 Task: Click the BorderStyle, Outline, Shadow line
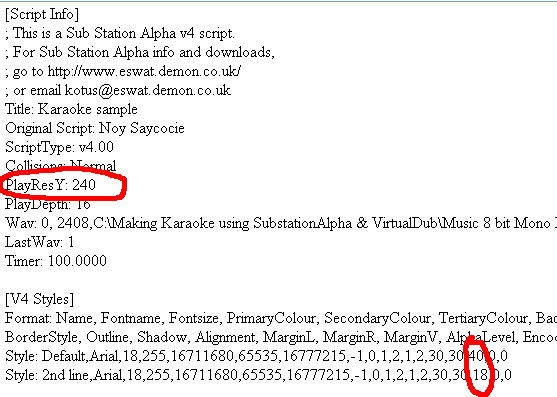(x=281, y=337)
